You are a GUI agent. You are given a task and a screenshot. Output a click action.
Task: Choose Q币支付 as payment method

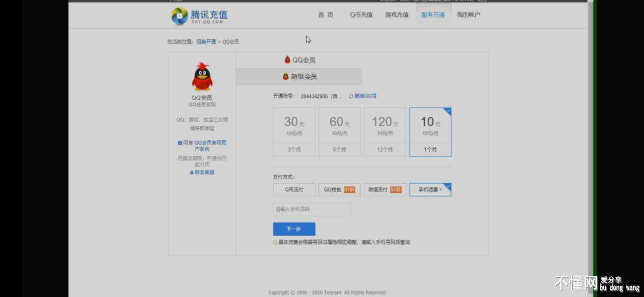point(294,190)
